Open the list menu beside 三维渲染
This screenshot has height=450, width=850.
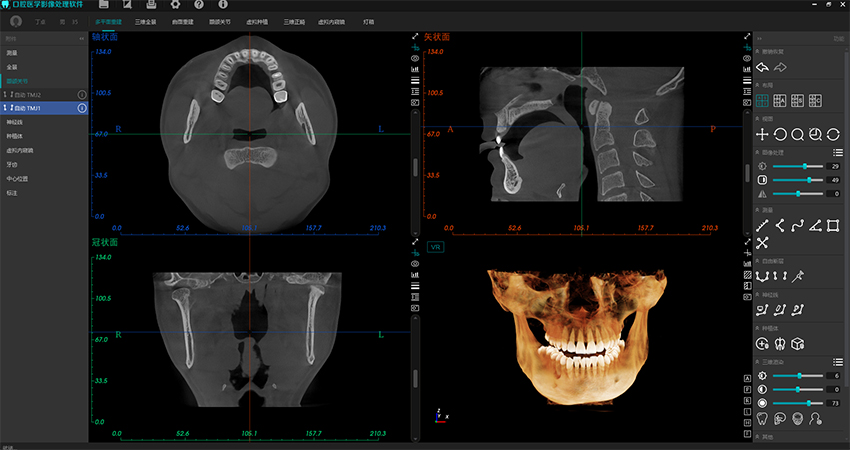(837, 361)
